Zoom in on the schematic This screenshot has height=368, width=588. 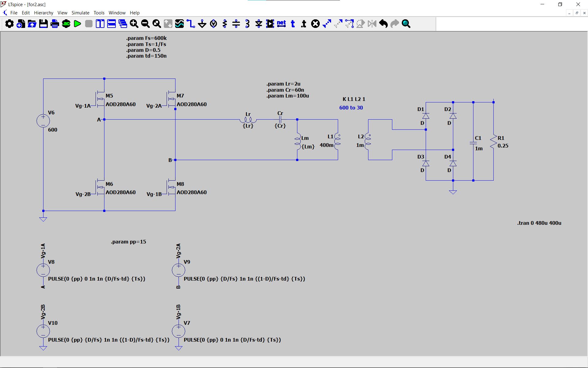click(x=134, y=24)
